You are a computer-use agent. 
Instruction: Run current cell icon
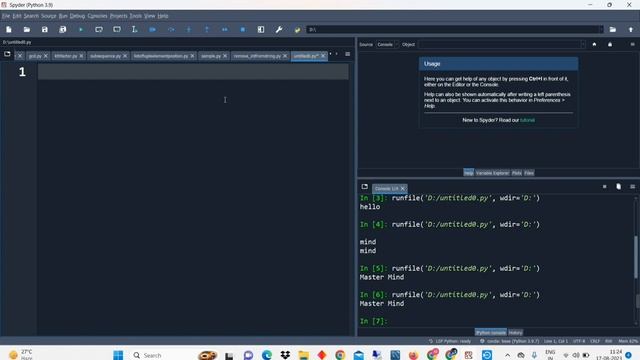pyautogui.click(x=99, y=29)
